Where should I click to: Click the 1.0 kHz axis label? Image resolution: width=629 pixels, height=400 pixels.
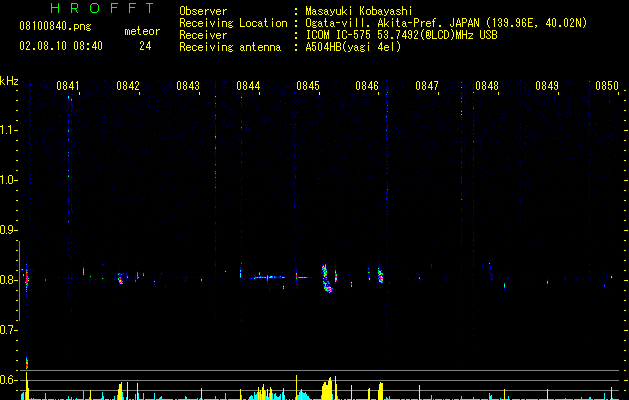click(8, 180)
